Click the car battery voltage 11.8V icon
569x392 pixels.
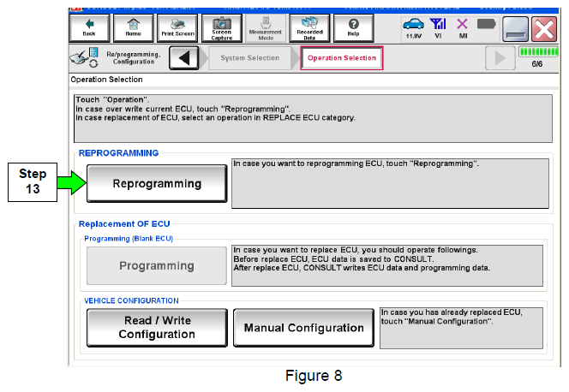point(413,28)
